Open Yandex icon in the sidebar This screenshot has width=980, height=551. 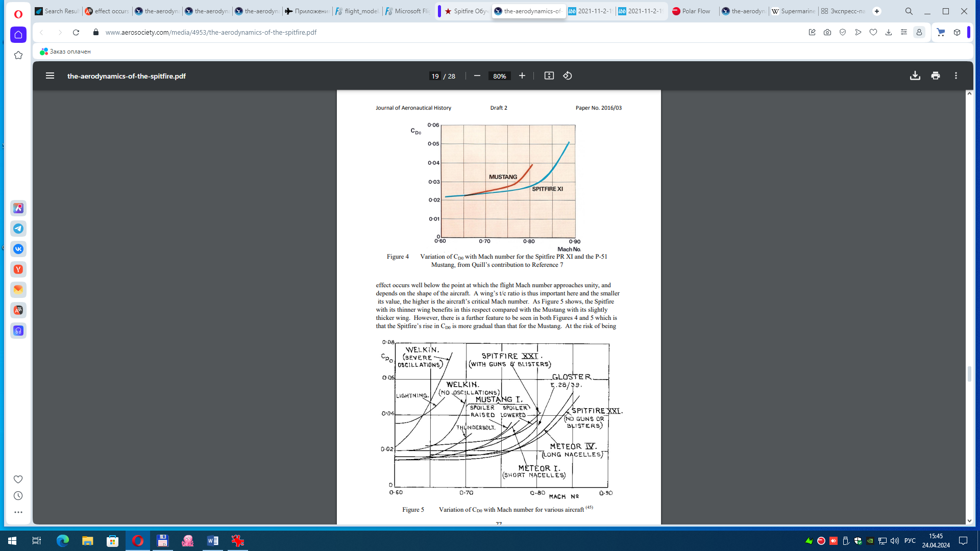coord(18,269)
